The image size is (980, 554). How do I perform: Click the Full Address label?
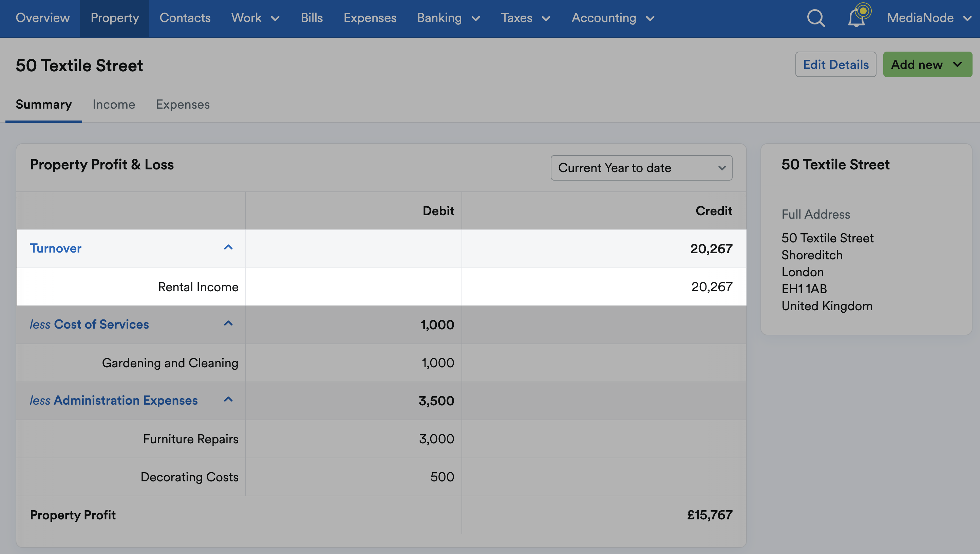(816, 214)
